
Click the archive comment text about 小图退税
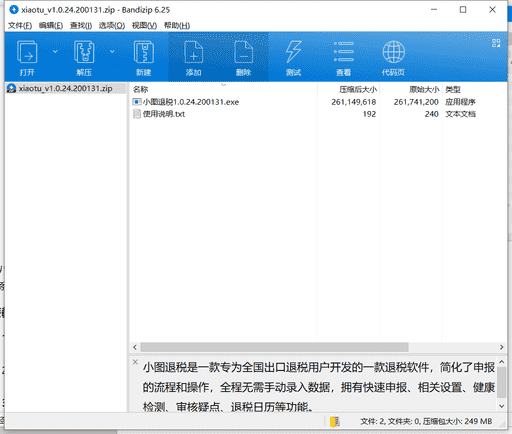[x=319, y=387]
